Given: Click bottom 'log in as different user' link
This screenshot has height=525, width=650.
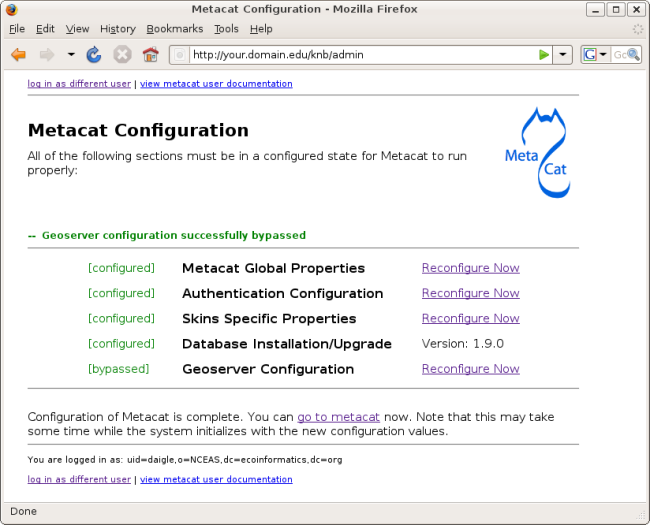Looking at the screenshot, I should 79,480.
